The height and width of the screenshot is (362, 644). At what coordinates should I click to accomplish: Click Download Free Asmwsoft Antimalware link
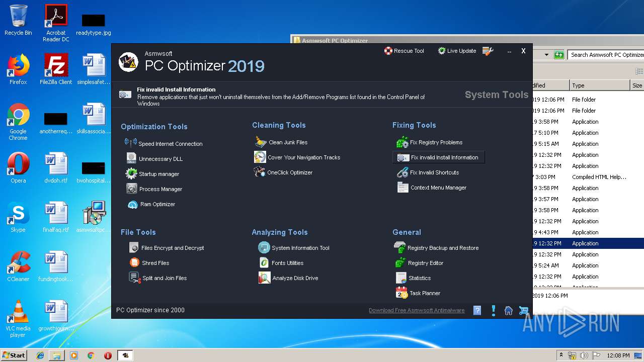coord(417,310)
